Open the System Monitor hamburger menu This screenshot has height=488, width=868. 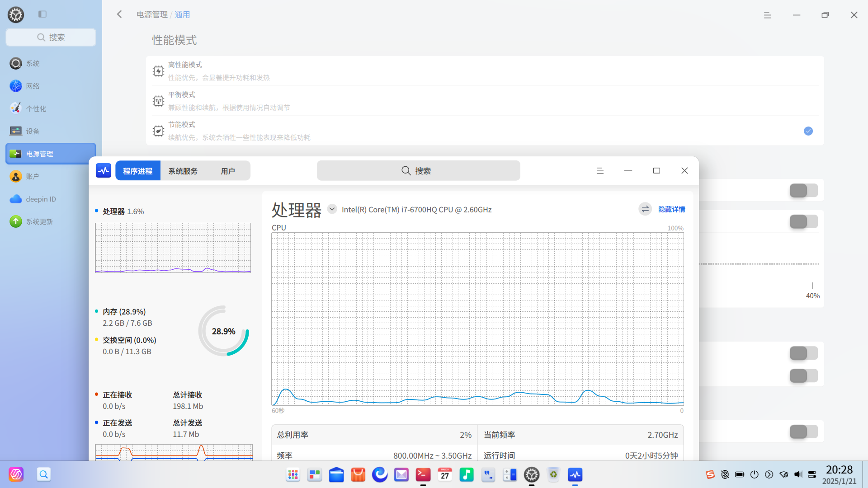point(600,171)
